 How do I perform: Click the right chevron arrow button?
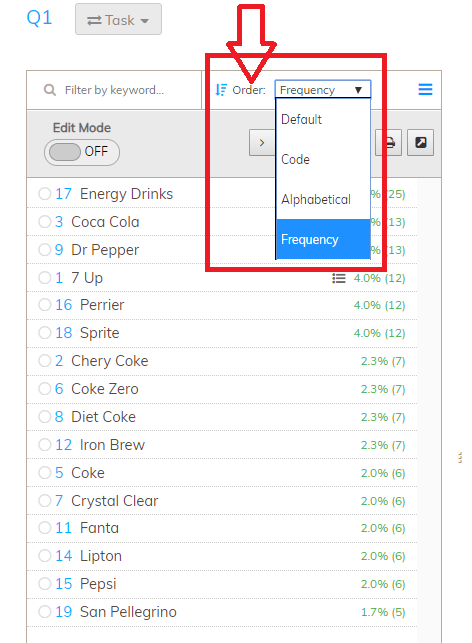click(x=262, y=143)
